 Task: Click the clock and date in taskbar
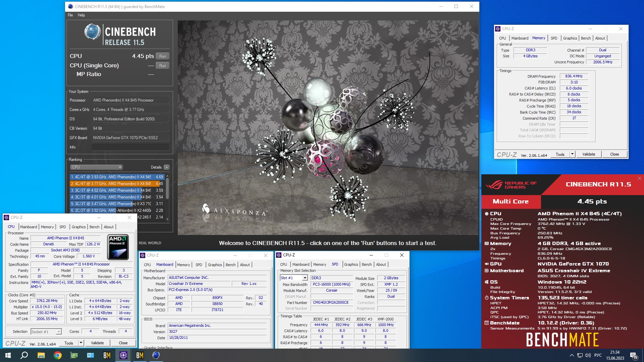pos(615,355)
